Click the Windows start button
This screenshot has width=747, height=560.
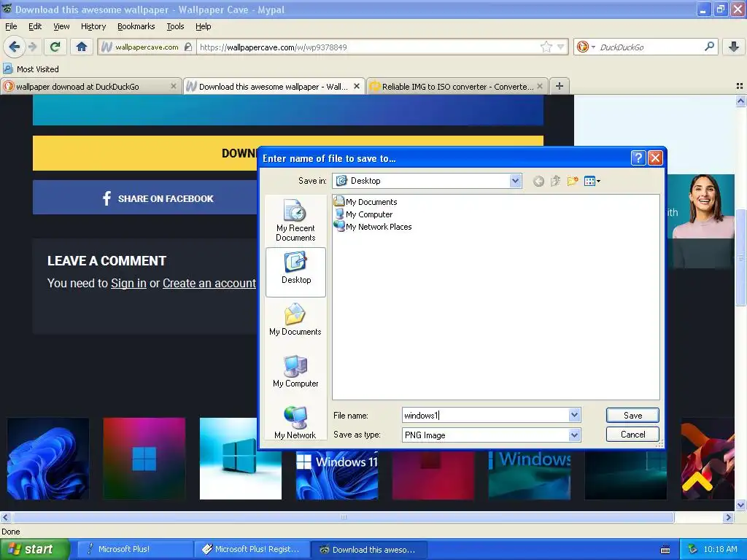coord(34,549)
